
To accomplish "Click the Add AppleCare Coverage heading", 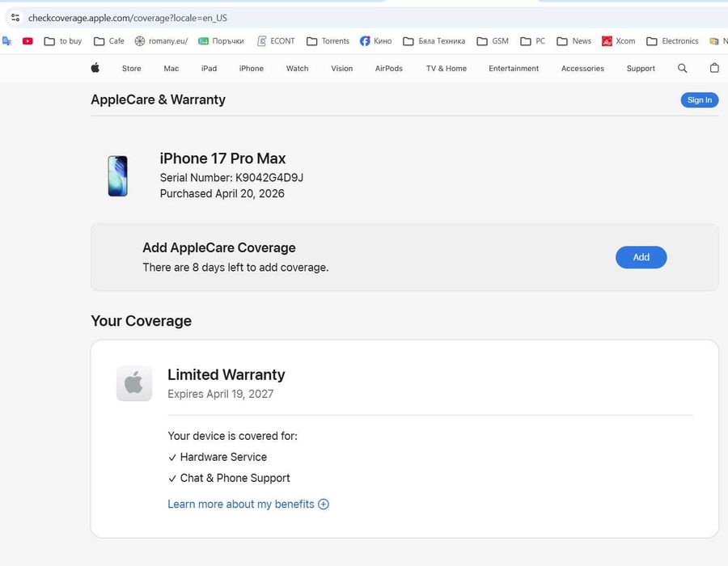I will coord(218,247).
